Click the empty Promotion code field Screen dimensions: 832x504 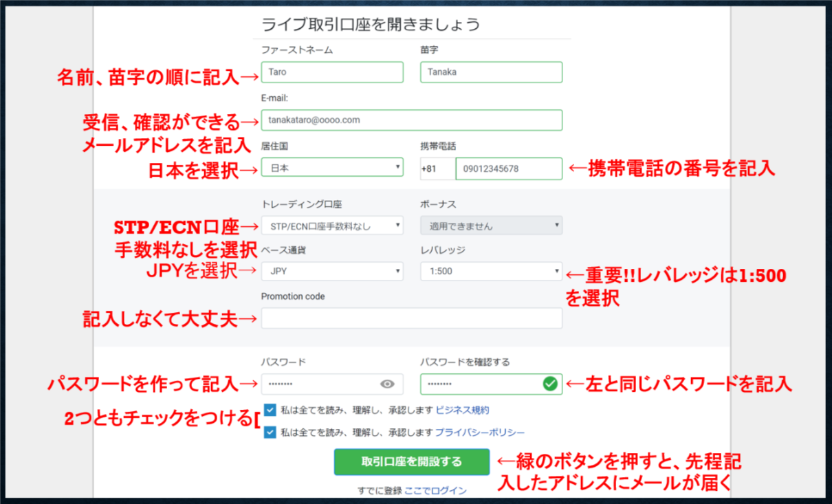[411, 318]
